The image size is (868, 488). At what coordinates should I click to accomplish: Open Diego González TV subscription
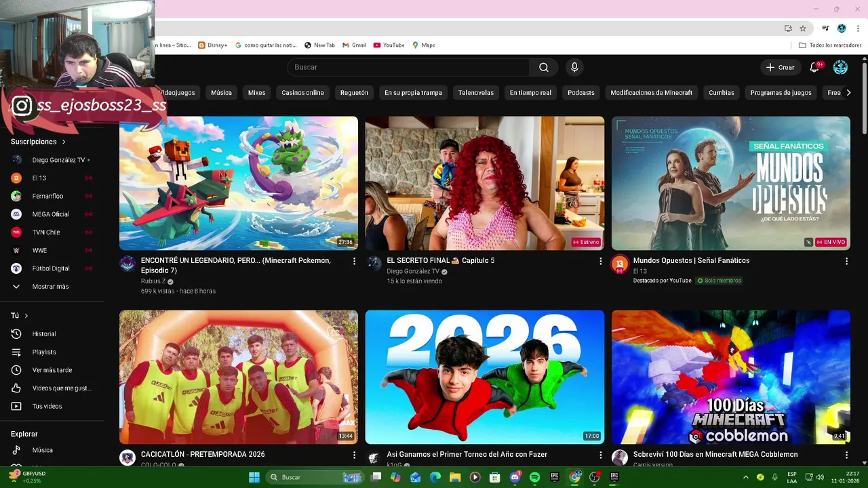click(52, 160)
